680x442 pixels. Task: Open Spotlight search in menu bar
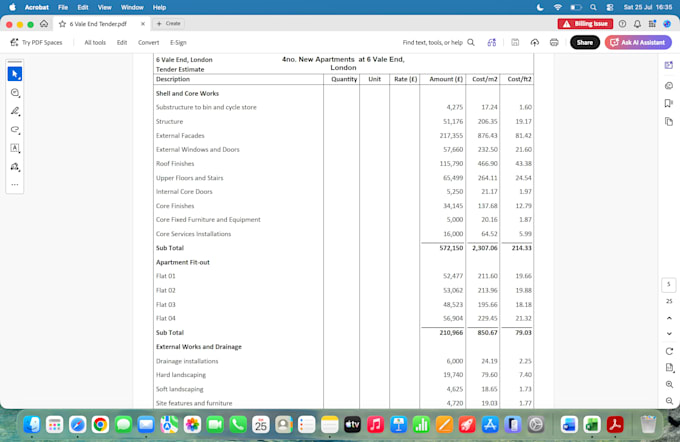[593, 7]
